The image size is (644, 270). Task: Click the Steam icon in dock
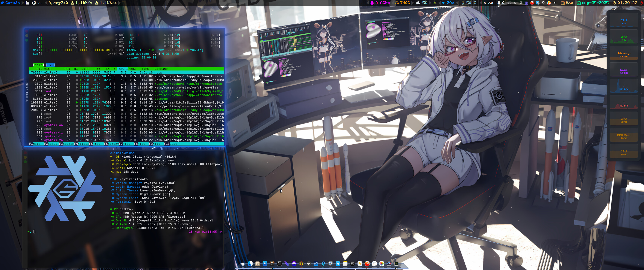coord(316,264)
